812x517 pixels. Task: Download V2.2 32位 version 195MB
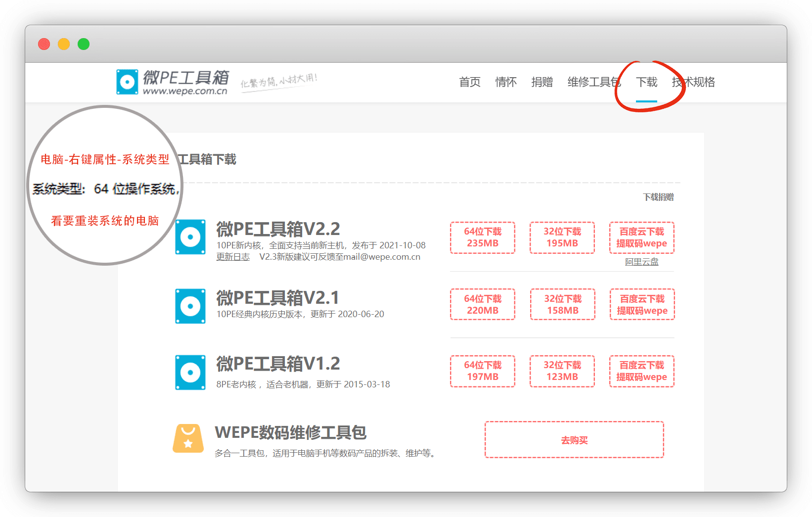tap(562, 237)
